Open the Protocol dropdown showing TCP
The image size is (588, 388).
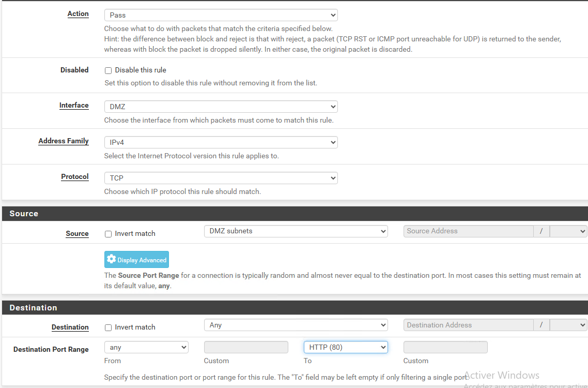pos(221,178)
